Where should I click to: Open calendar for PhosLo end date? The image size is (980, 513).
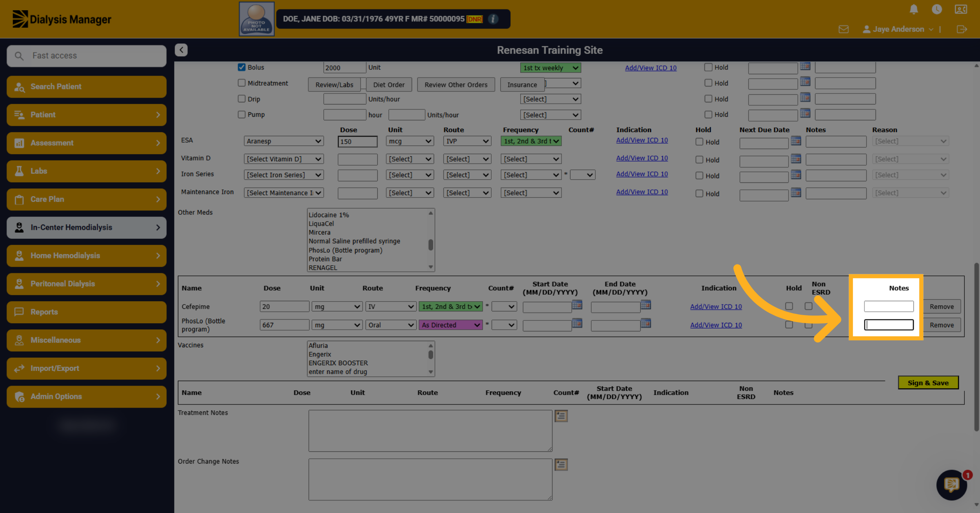click(646, 323)
